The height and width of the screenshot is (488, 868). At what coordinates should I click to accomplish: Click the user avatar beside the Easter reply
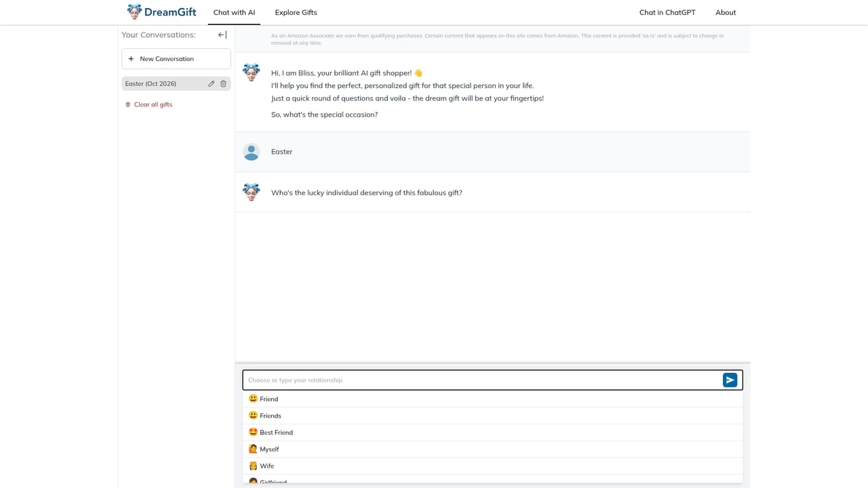252,152
